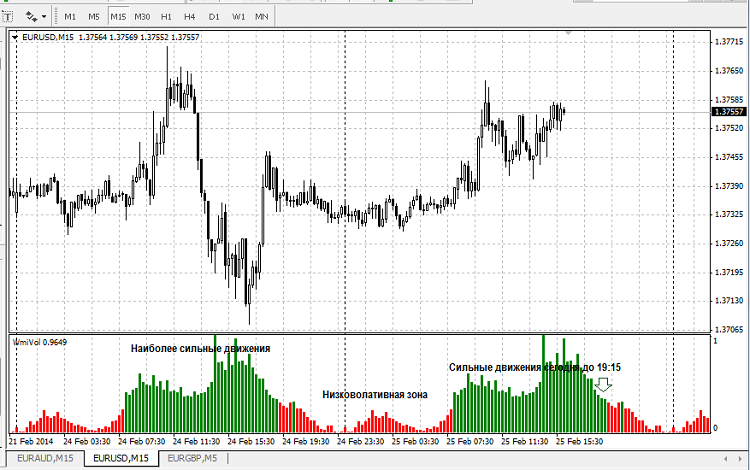The width and height of the screenshot is (750, 470).
Task: Set timeframe to H1
Action: tap(166, 17)
